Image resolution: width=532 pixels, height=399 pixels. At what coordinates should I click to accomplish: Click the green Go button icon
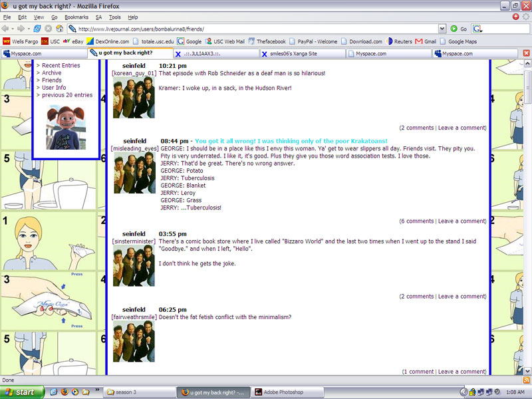pyautogui.click(x=454, y=29)
